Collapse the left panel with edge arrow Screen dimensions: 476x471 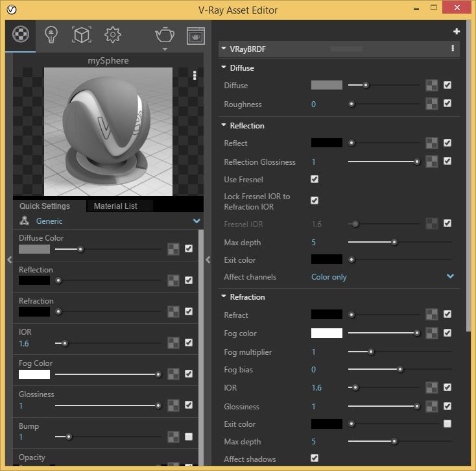click(10, 260)
